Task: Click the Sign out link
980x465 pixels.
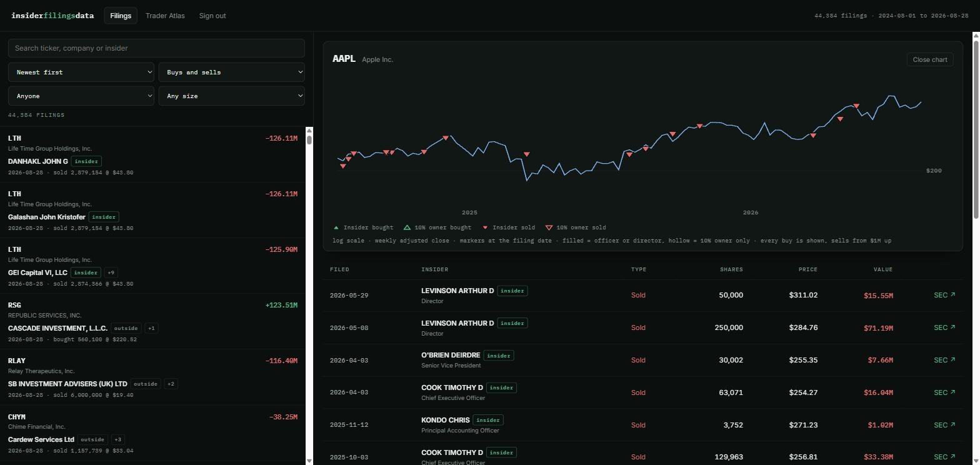Action: 212,16
